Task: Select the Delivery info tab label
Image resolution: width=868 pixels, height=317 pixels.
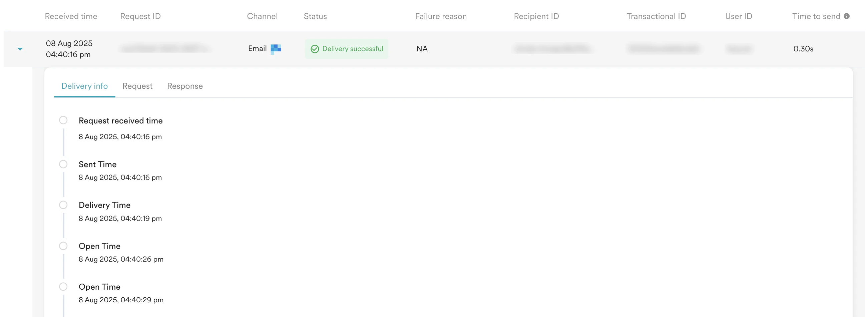Action: (85, 86)
